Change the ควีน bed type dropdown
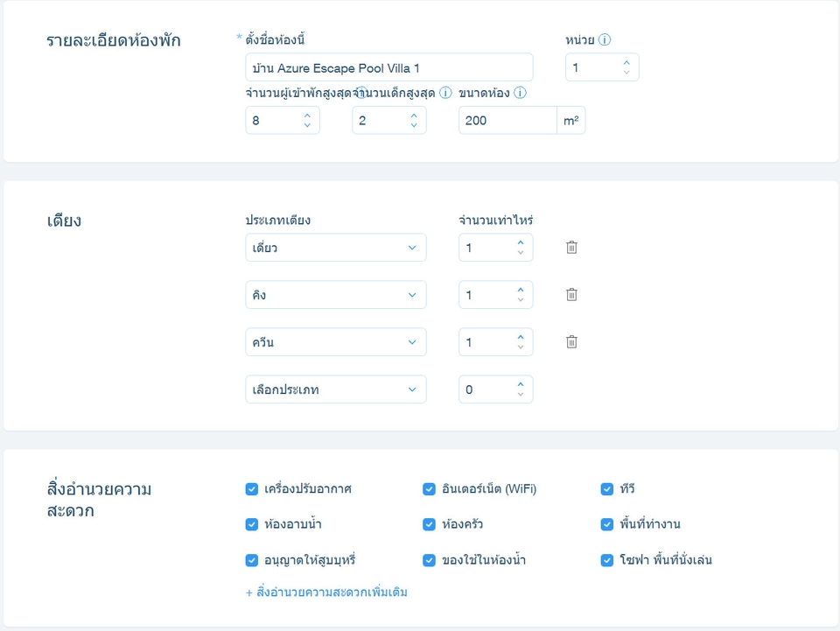 (335, 342)
